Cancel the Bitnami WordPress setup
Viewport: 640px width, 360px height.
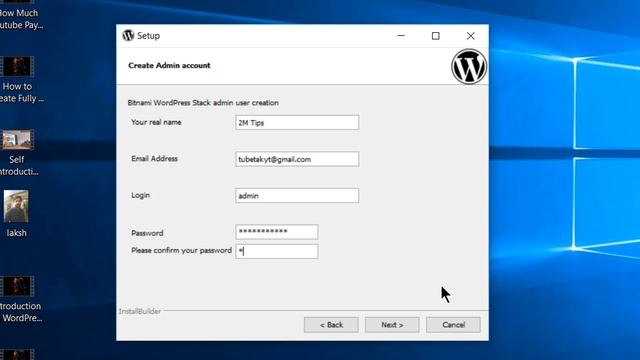[x=453, y=325]
